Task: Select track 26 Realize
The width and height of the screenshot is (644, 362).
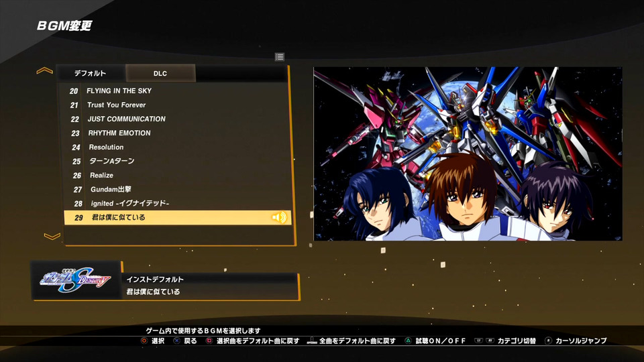Action: point(177,175)
